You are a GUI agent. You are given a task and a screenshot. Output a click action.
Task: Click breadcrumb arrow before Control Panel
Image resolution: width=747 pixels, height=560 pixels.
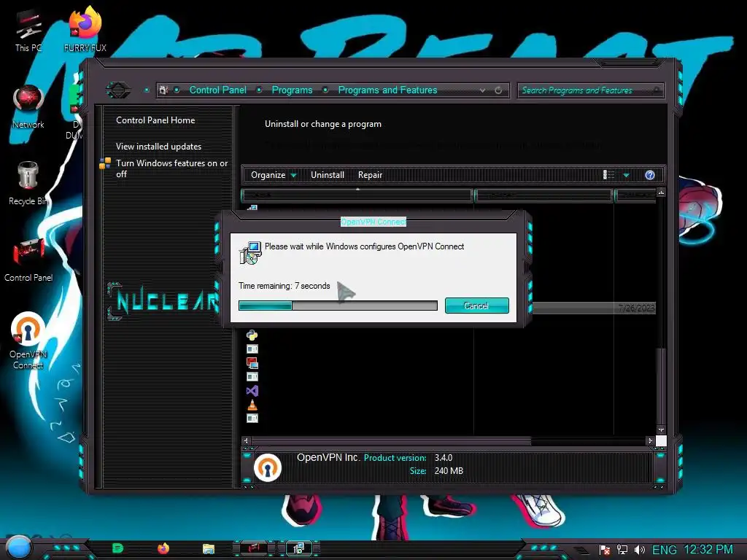tap(177, 90)
